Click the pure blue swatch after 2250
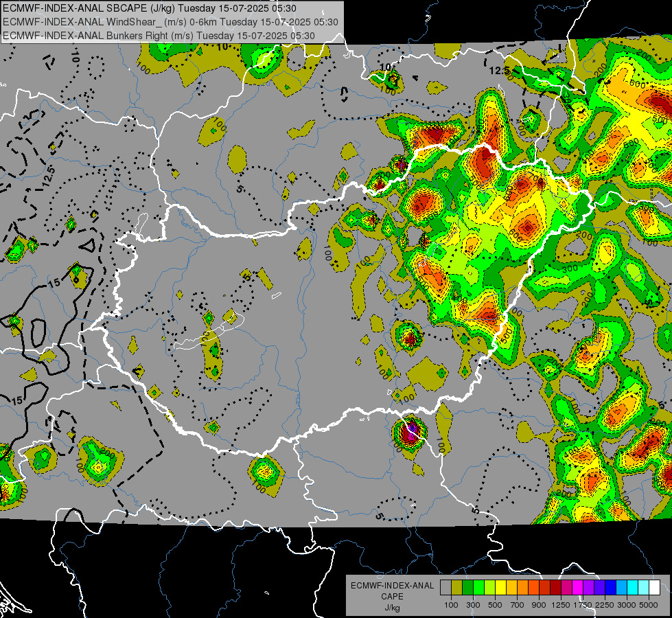This screenshot has width=672, height=618. point(611,588)
